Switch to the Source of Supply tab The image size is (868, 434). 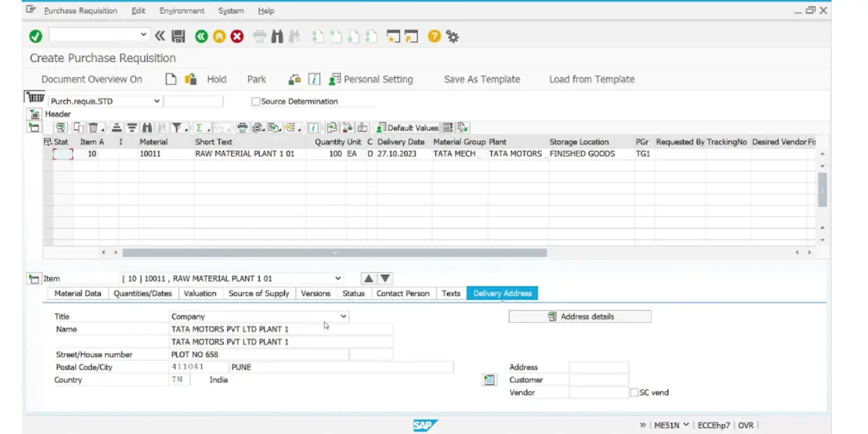point(258,294)
